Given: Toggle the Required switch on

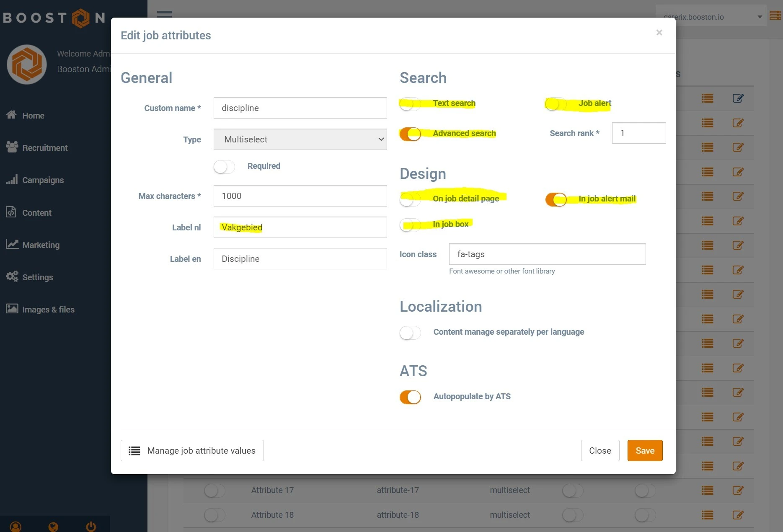Looking at the screenshot, I should coord(224,167).
